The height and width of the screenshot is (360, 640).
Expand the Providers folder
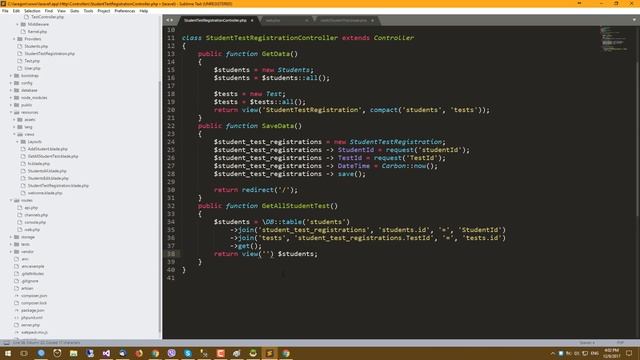14,39
